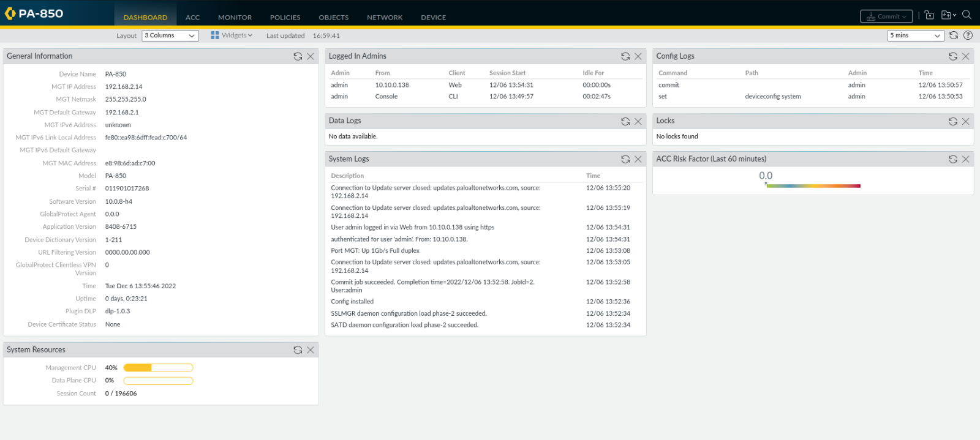This screenshot has width=980, height=440.
Task: Click the Commit button
Action: (886, 17)
